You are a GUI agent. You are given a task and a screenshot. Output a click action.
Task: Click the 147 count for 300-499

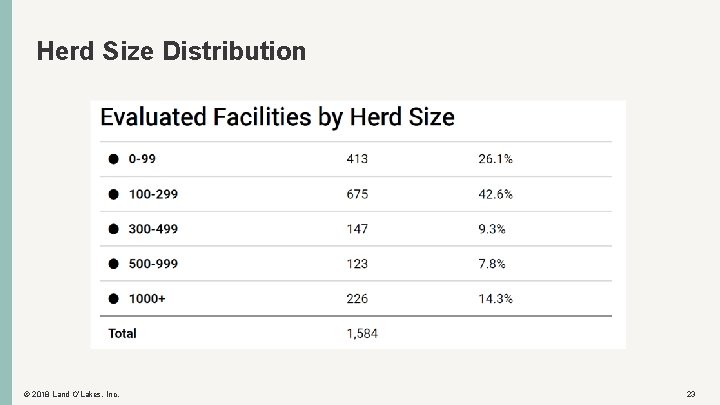tap(357, 229)
